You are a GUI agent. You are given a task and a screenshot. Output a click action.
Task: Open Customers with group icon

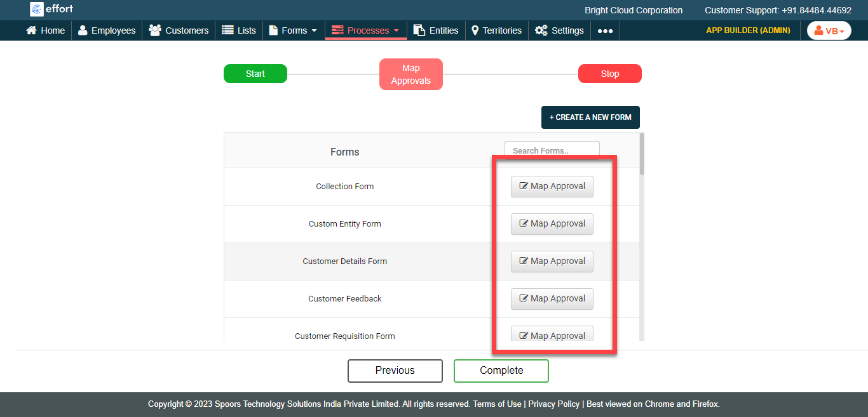tap(154, 30)
